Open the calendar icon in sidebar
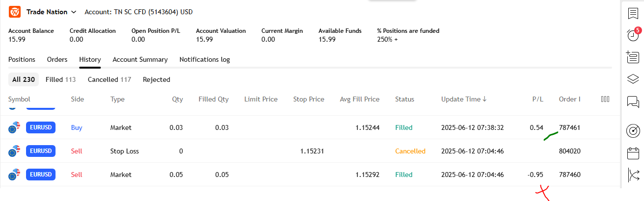Image resolution: width=644 pixels, height=201 pixels. point(633,153)
